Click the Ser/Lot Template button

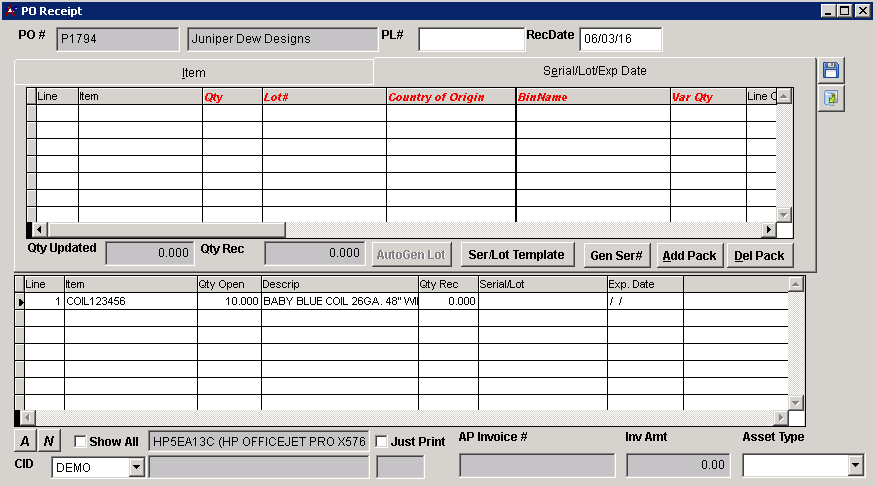pos(516,255)
